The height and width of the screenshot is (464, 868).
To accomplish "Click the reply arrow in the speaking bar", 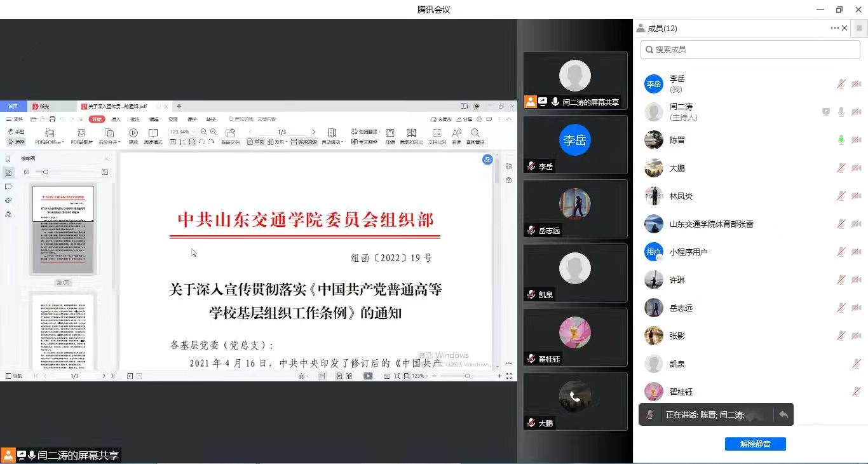I will (x=783, y=414).
